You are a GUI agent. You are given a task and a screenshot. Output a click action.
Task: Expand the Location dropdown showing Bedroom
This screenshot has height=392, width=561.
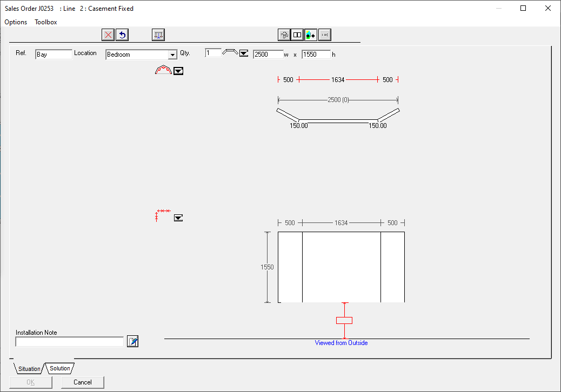click(172, 55)
